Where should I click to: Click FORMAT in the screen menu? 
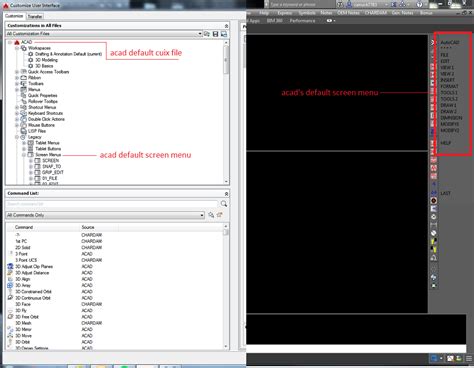pyautogui.click(x=449, y=86)
